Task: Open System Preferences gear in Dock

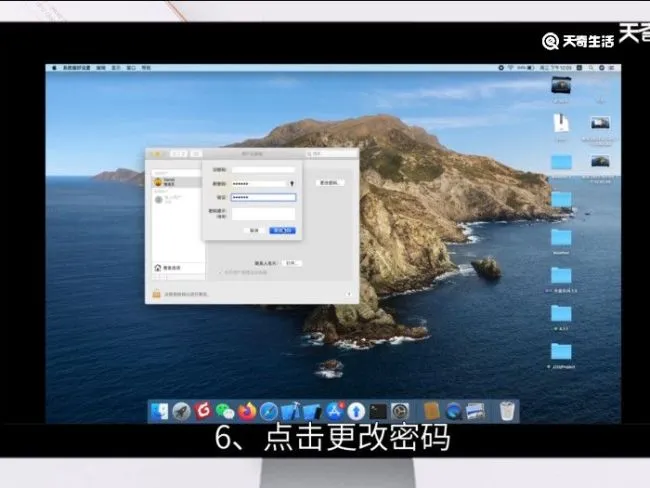Action: click(x=400, y=411)
